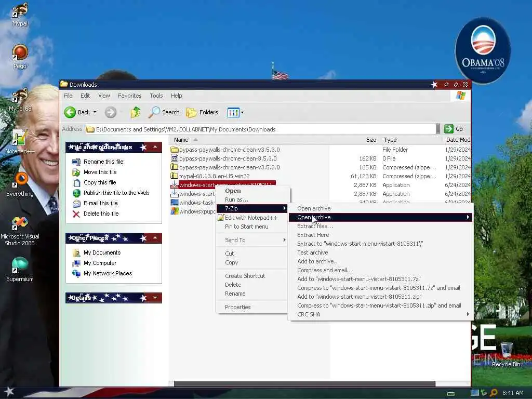Toggle the Folders pane button
The height and width of the screenshot is (399, 532).
click(202, 112)
